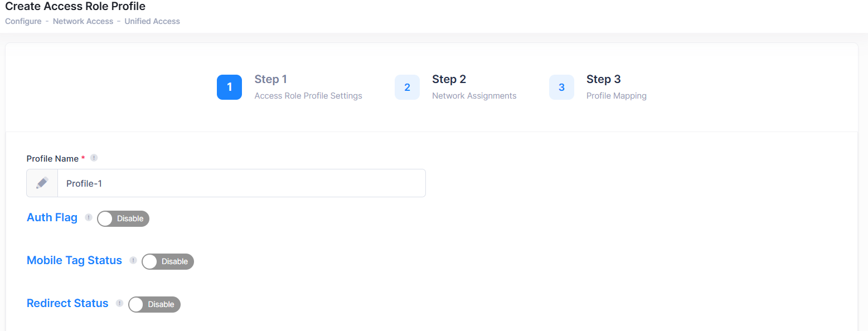This screenshot has width=868, height=331.
Task: Click inside the Profile-1 name input field
Action: 240,183
